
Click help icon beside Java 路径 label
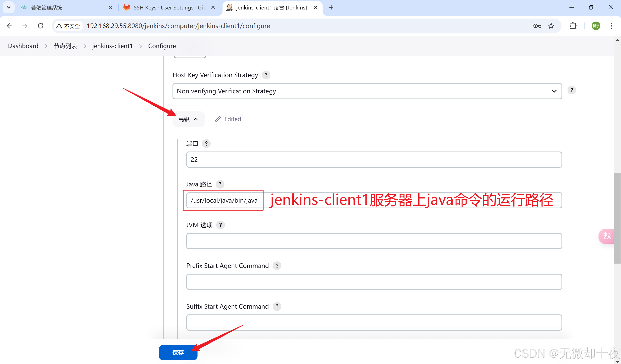(x=220, y=184)
